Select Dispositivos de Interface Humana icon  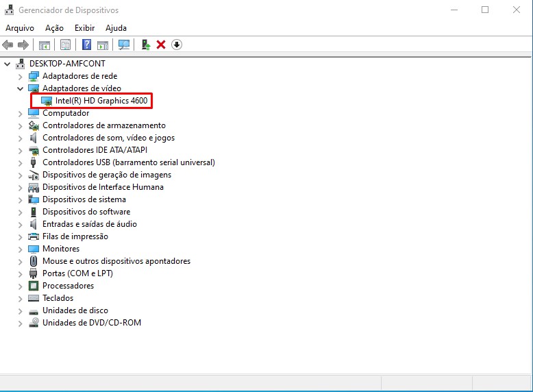[34, 187]
